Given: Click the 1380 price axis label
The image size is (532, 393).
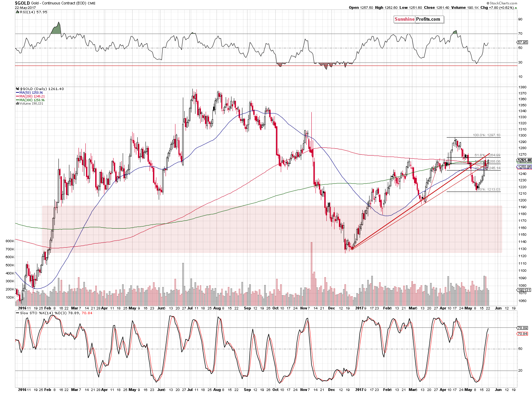Looking at the screenshot, I should pyautogui.click(x=522, y=87).
